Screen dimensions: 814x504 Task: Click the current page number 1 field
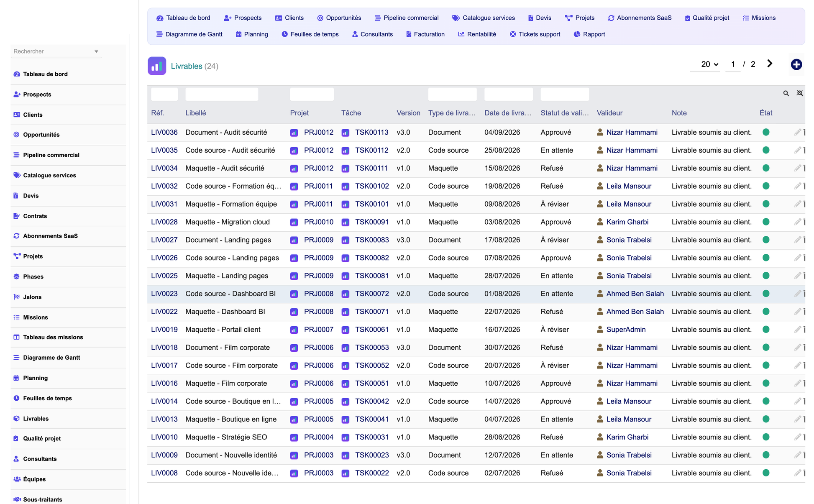pos(733,64)
